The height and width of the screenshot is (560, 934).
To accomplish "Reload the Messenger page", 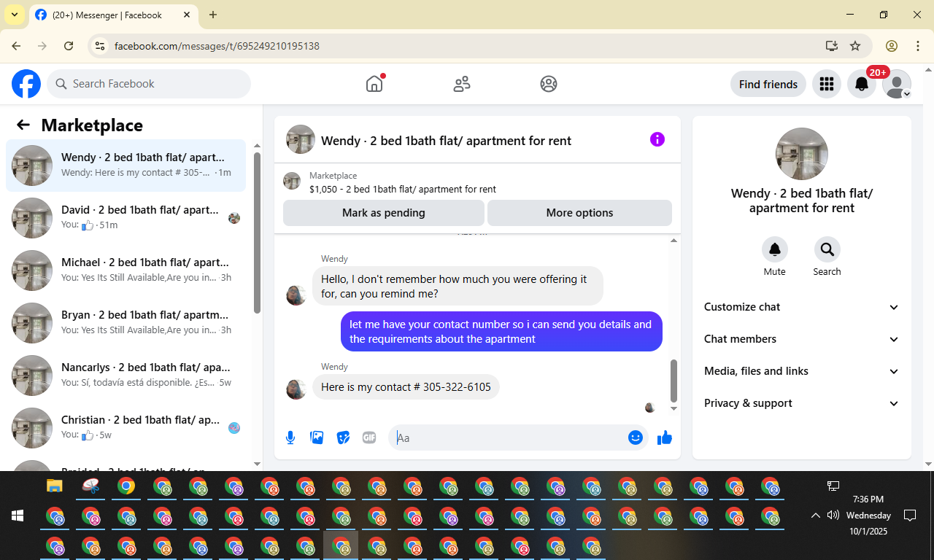I will point(69,46).
